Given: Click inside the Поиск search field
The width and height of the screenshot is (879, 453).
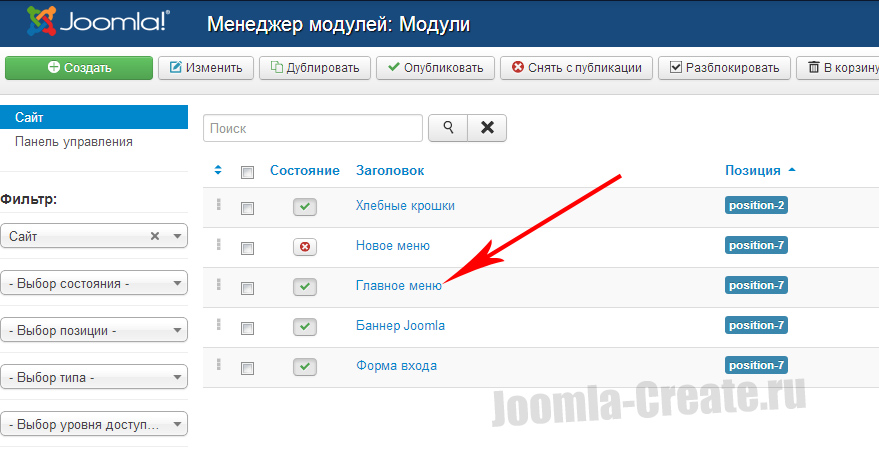Looking at the screenshot, I should point(312,128).
